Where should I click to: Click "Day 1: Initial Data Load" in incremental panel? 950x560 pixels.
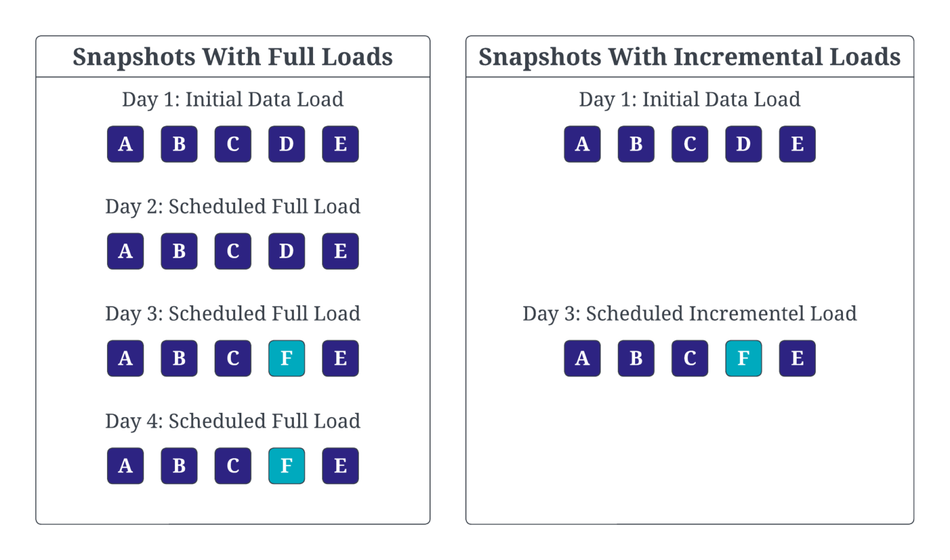(x=690, y=100)
